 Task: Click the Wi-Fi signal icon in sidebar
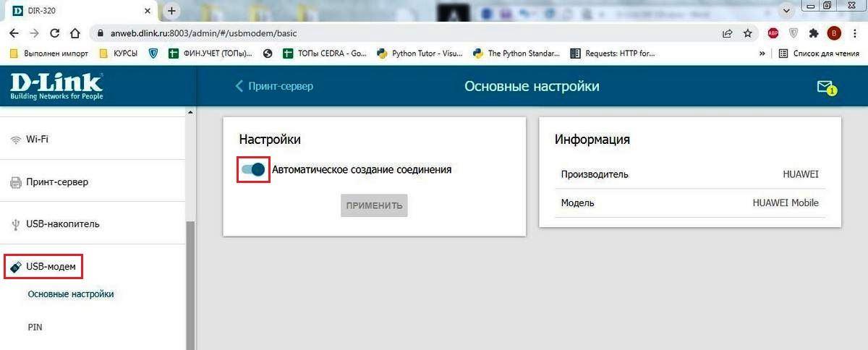point(16,140)
